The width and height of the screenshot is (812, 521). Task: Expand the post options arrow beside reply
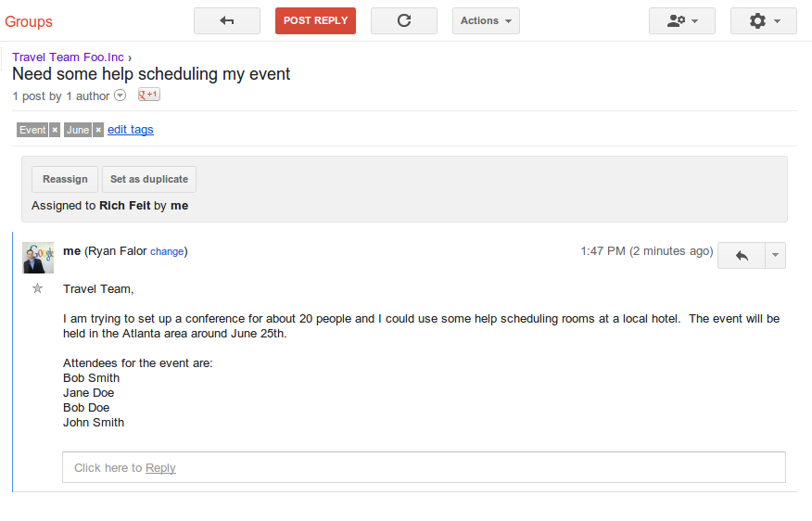click(775, 256)
